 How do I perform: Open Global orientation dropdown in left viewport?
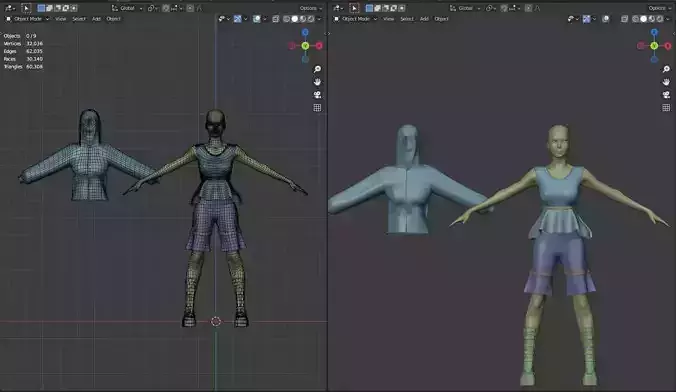pos(127,8)
